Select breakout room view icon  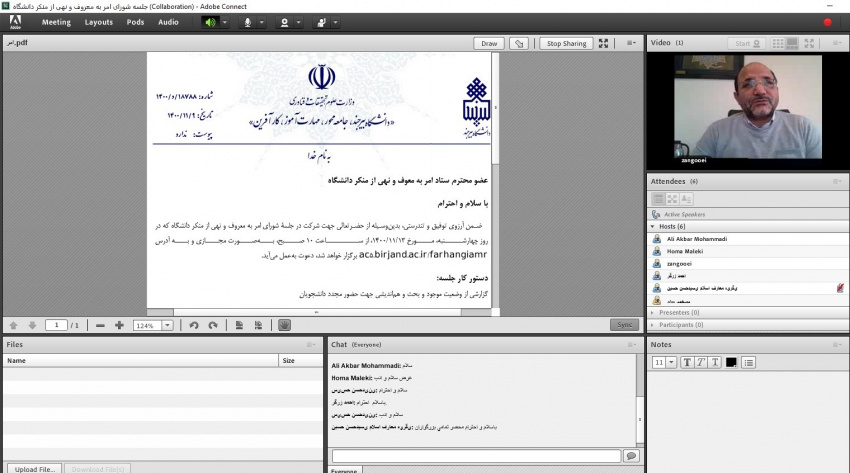click(672, 199)
